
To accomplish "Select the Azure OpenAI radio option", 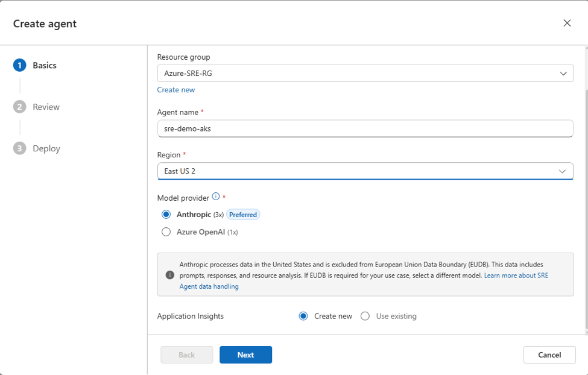I will coord(166,232).
